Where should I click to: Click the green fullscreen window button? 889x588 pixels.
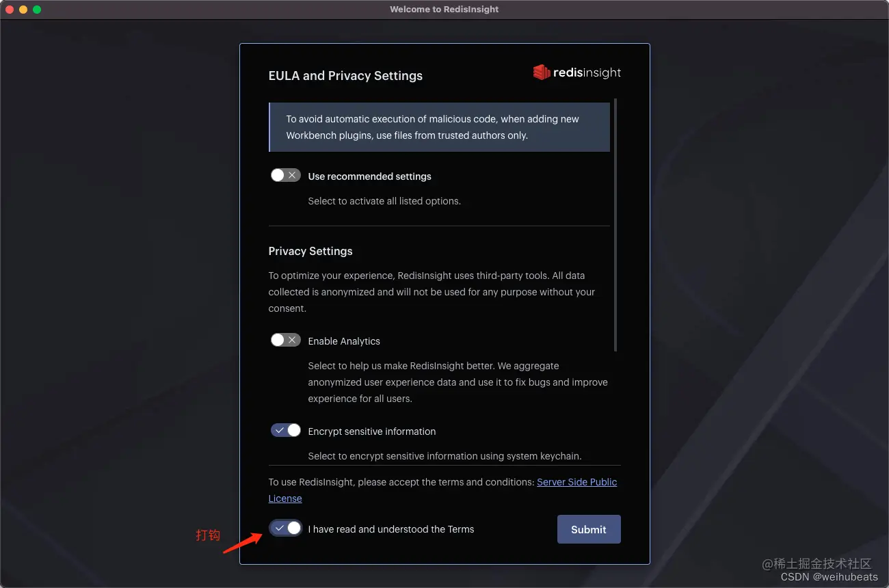pyautogui.click(x=37, y=10)
